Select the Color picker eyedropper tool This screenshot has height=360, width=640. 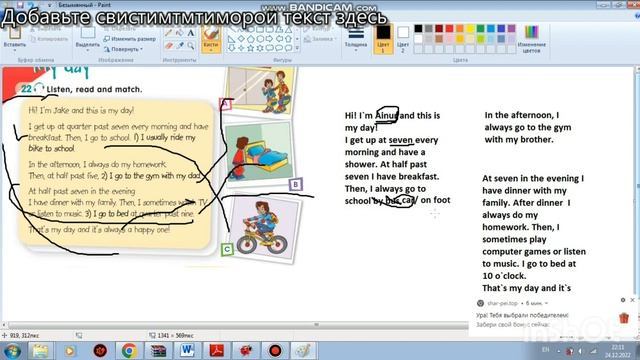(180, 46)
